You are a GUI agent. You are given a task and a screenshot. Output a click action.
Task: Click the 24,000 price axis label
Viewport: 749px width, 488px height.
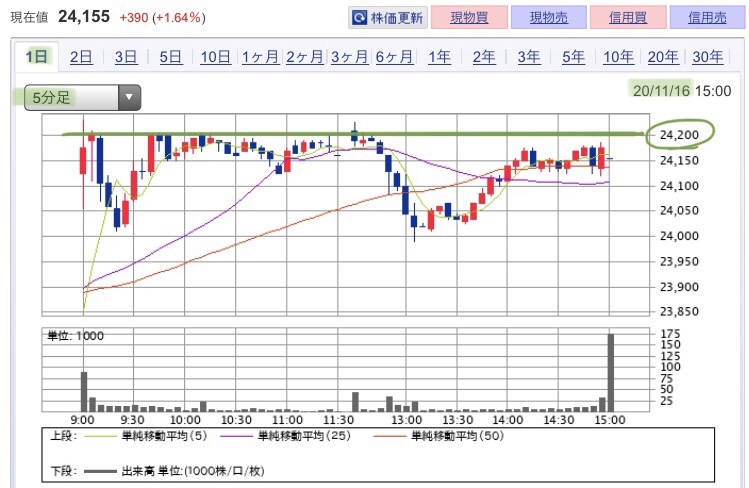(679, 236)
